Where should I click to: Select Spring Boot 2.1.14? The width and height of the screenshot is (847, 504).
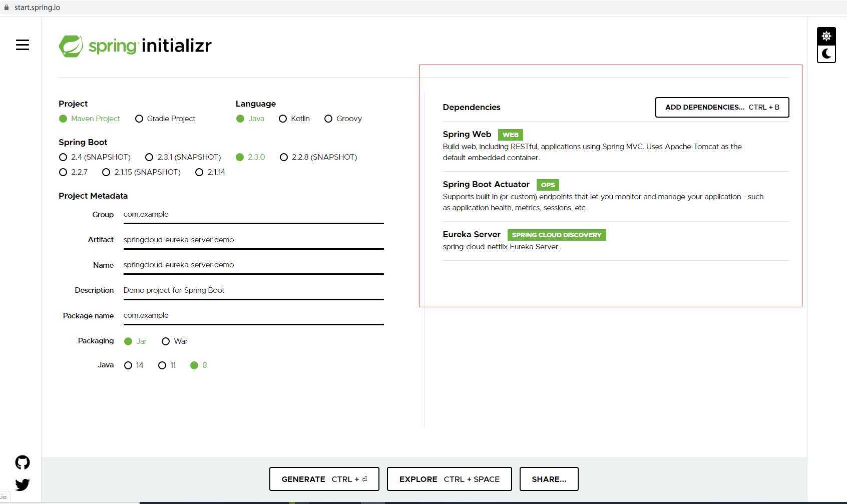[210, 172]
